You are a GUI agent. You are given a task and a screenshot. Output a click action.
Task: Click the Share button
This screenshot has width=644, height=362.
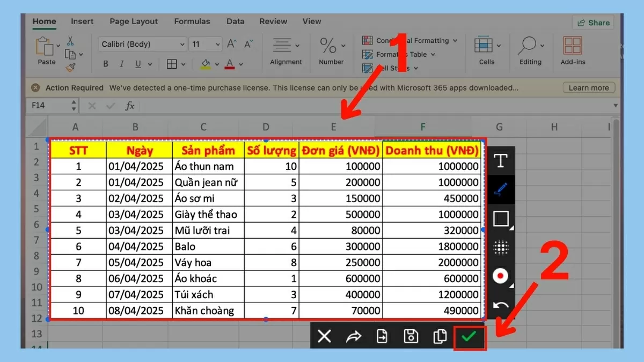[x=594, y=23]
